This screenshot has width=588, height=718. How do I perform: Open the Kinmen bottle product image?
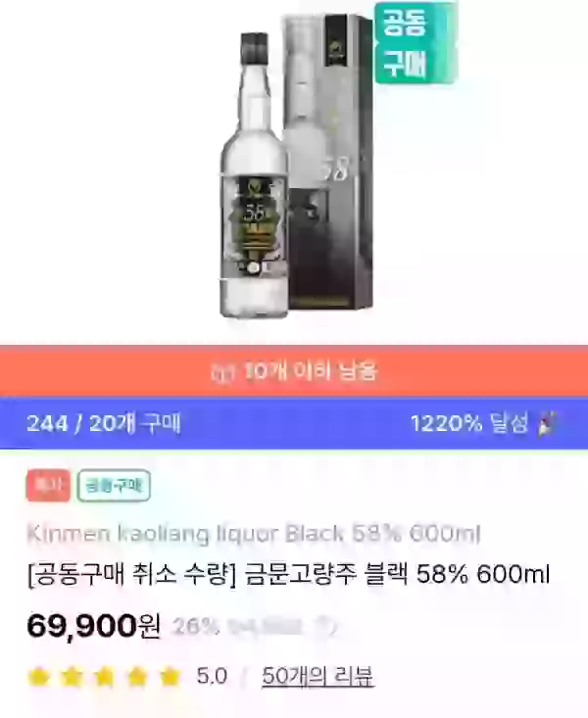point(255,175)
